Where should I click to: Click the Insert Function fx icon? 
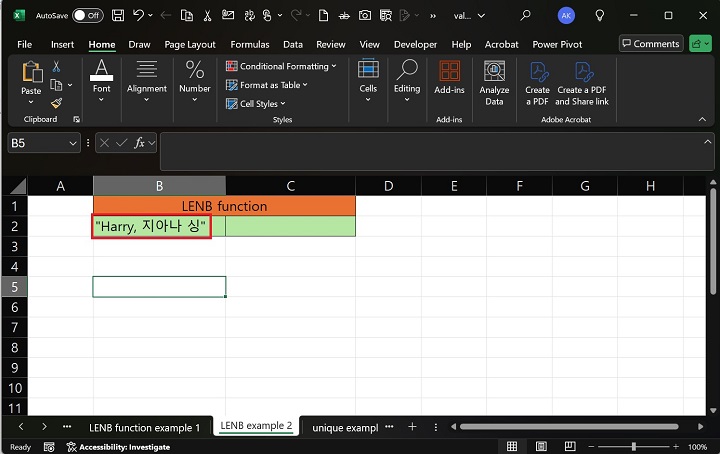click(x=141, y=143)
